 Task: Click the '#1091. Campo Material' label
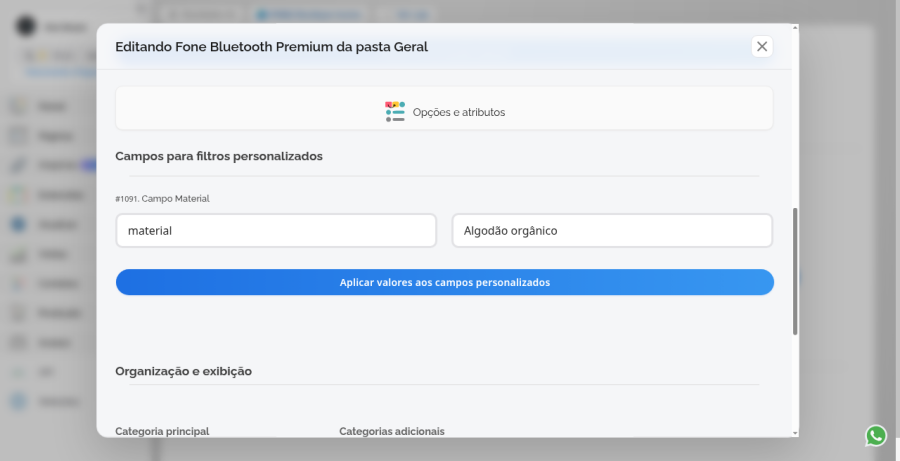[162, 199]
